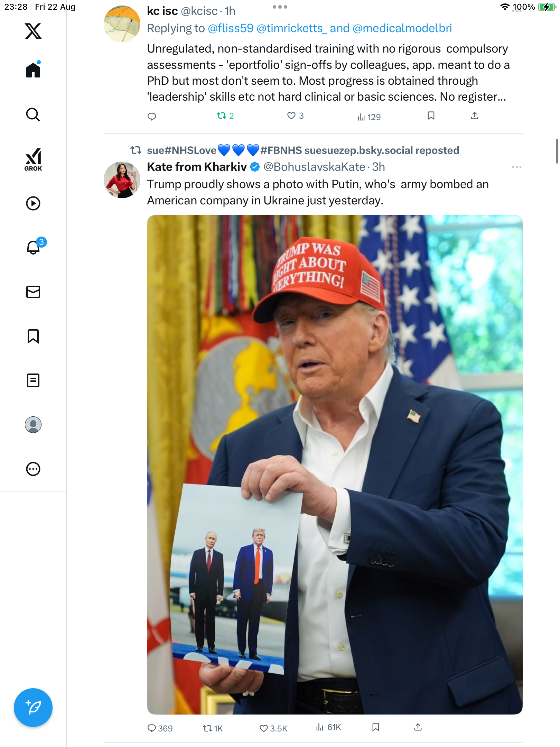Image resolution: width=560 pixels, height=747 pixels.
Task: Go to the Home feed
Action: click(x=33, y=70)
